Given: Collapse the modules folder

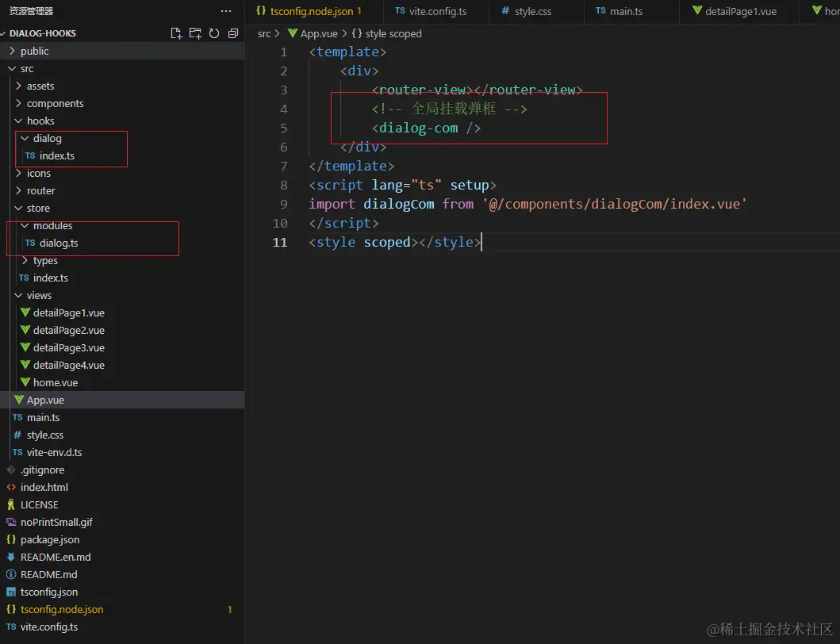Looking at the screenshot, I should click(x=122, y=225).
